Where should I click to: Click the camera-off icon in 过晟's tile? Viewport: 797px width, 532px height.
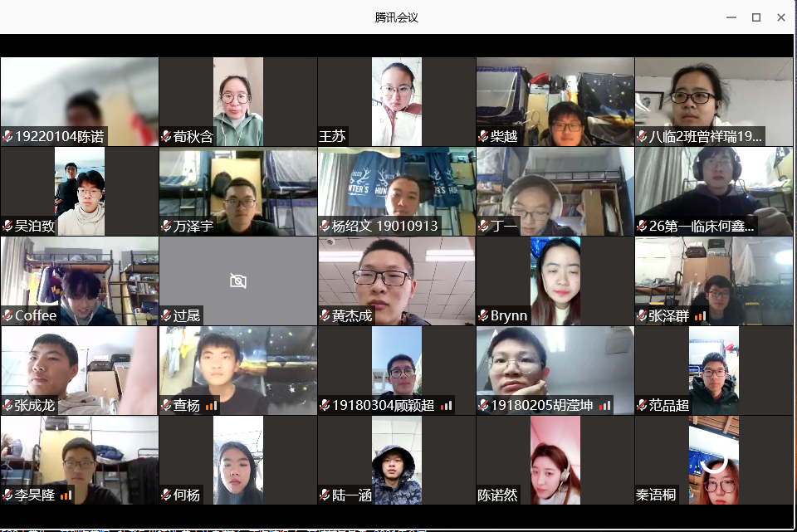click(238, 281)
